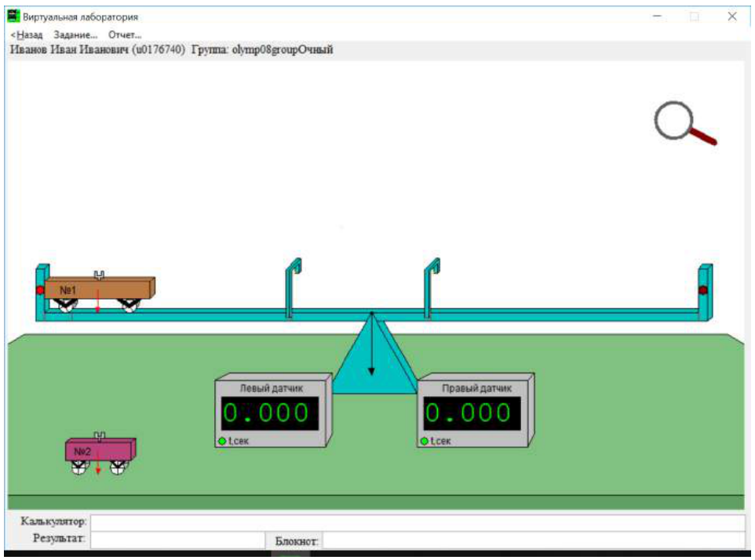Select pink cart №2 on the table

point(100,453)
